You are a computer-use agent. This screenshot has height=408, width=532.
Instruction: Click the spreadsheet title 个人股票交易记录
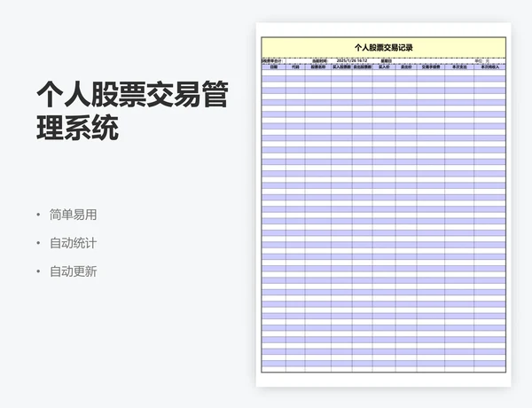383,48
